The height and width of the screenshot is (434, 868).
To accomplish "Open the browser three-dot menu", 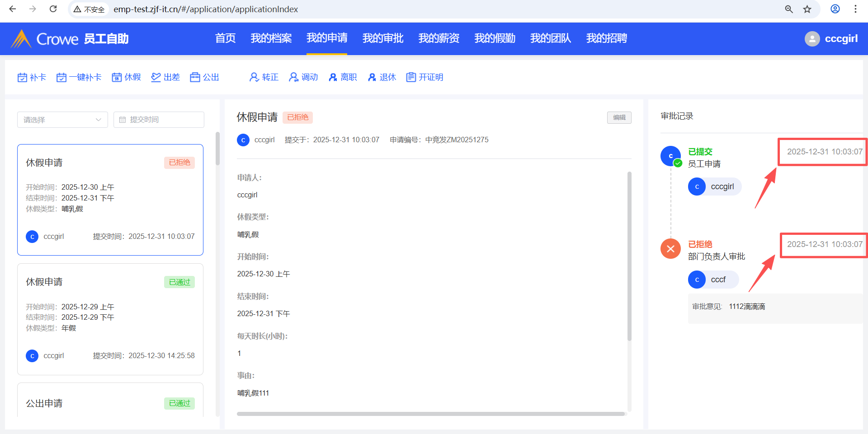I will click(x=855, y=9).
